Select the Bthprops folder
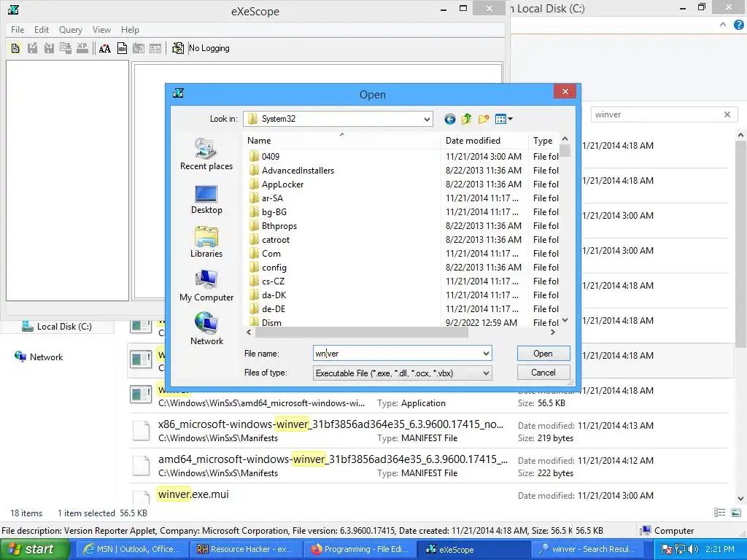 point(279,226)
